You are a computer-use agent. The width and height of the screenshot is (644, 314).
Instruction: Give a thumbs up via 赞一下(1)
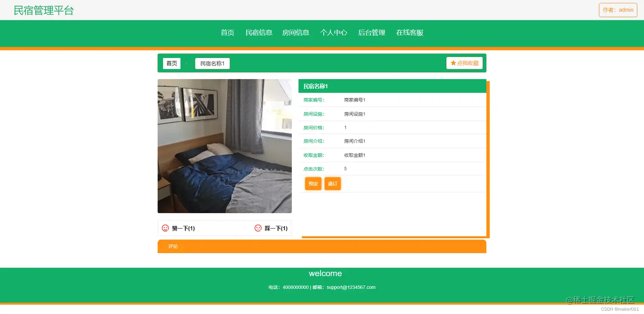click(183, 228)
